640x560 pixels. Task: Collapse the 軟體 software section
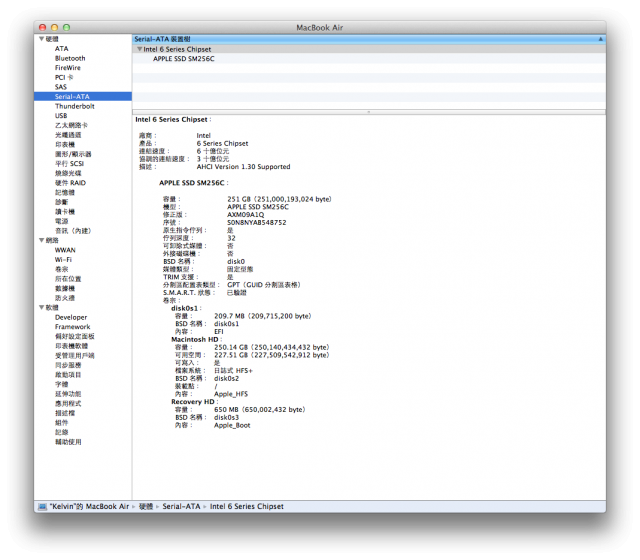(41, 307)
